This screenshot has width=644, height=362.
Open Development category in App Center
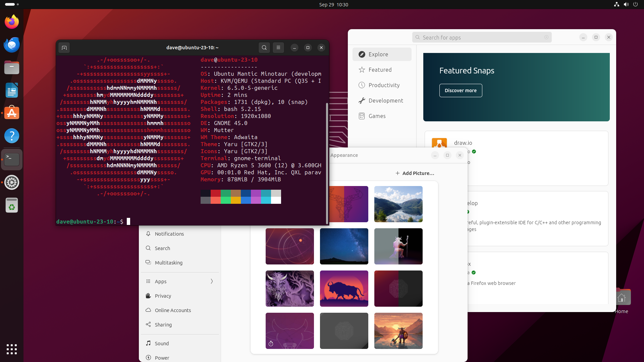(x=382, y=101)
